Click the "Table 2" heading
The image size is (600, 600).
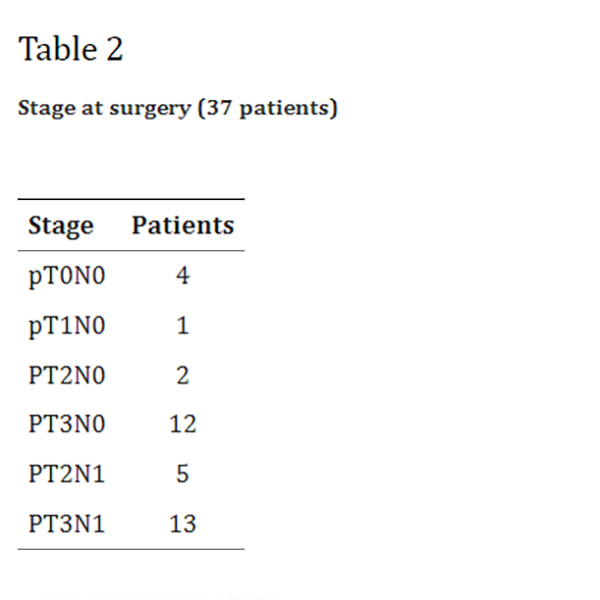[71, 49]
